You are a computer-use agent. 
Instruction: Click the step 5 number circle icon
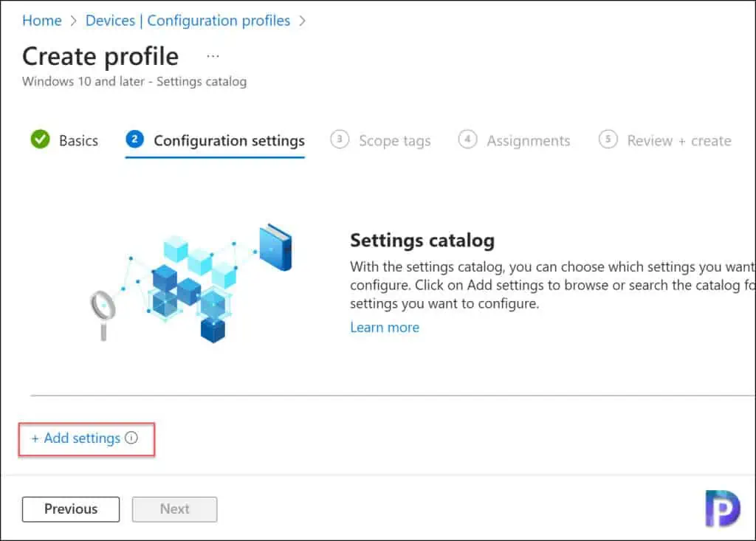608,139
